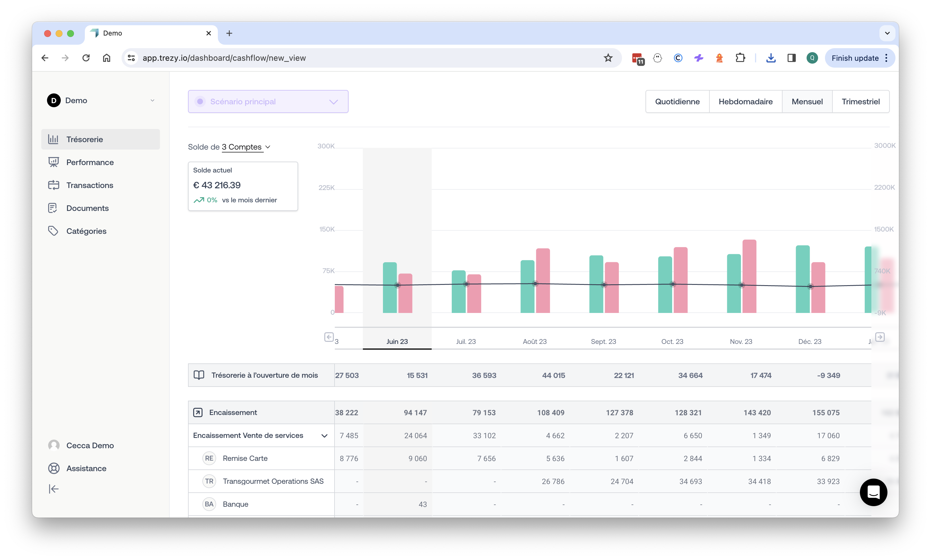Collapse the sidebar with the arrow icon
The height and width of the screenshot is (560, 931).
tap(54, 489)
